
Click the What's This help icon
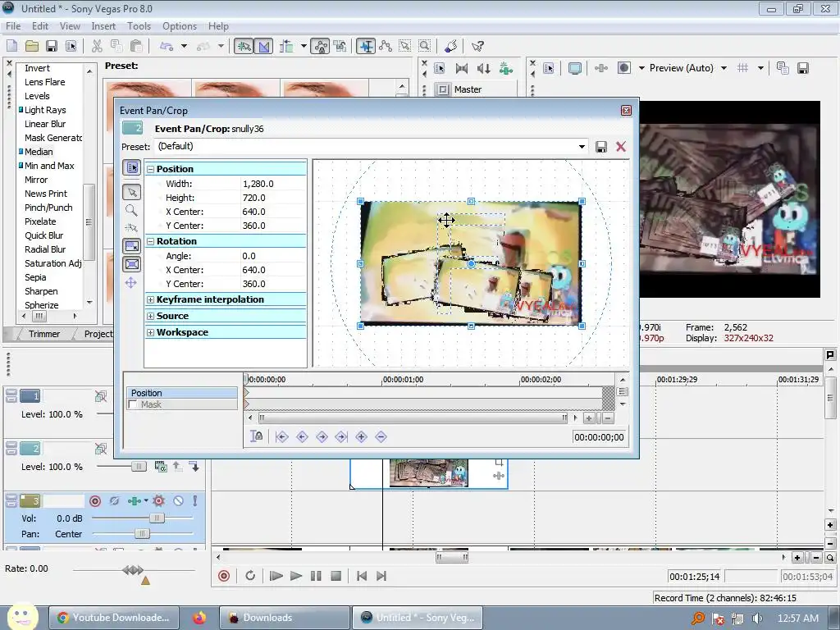(477, 46)
